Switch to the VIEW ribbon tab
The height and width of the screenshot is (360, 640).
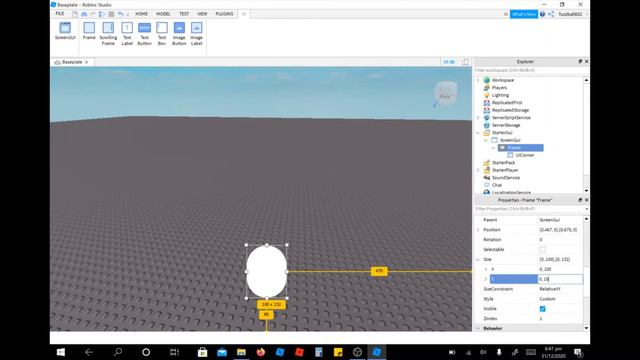(x=202, y=14)
